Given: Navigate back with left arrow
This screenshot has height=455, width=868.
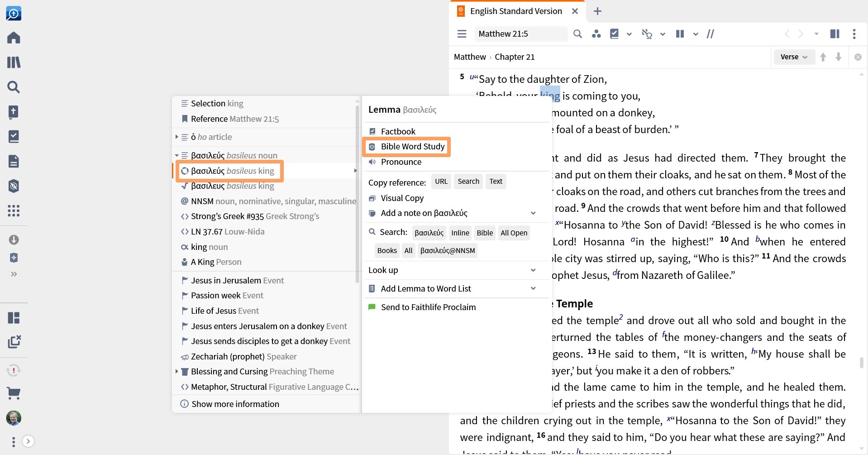Looking at the screenshot, I should point(787,34).
